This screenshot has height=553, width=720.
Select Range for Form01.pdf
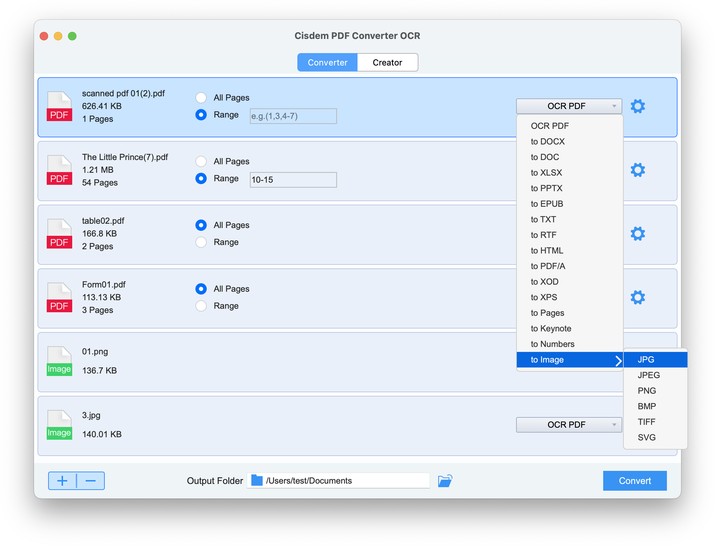click(202, 308)
